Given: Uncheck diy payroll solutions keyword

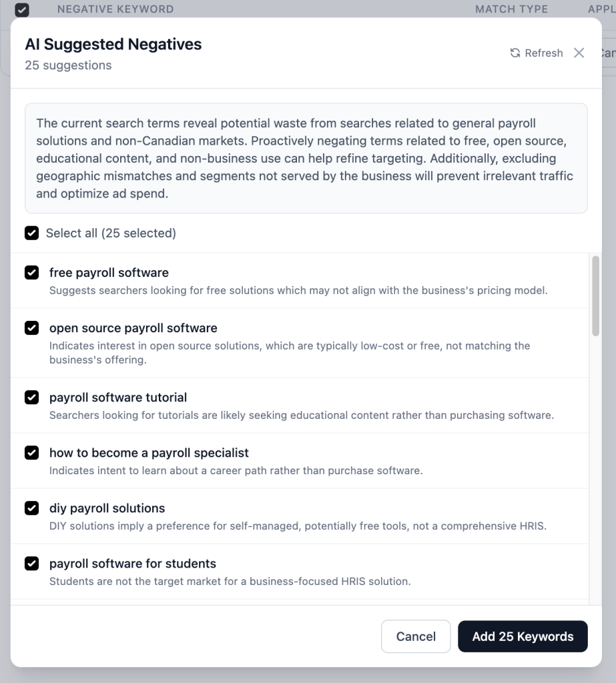Looking at the screenshot, I should tap(31, 508).
